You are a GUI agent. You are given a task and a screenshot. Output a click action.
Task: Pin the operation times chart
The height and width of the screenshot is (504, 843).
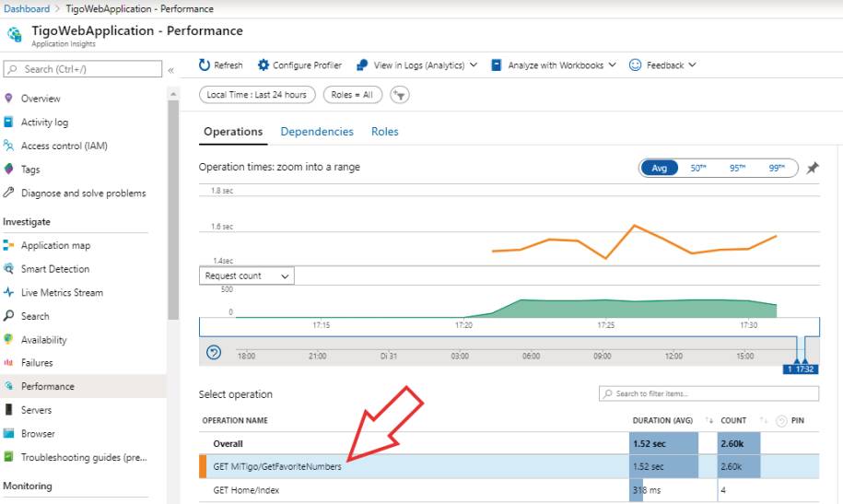click(813, 168)
